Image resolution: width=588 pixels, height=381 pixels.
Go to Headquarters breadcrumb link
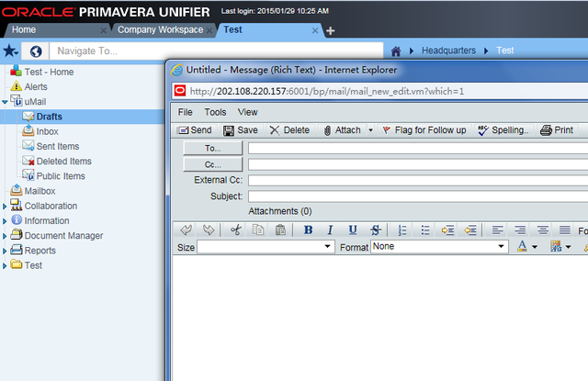(448, 50)
